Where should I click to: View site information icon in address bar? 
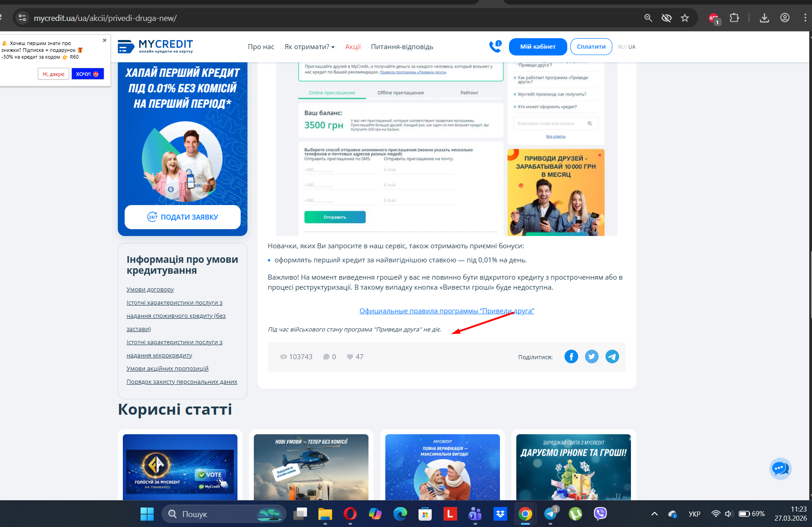(x=22, y=18)
